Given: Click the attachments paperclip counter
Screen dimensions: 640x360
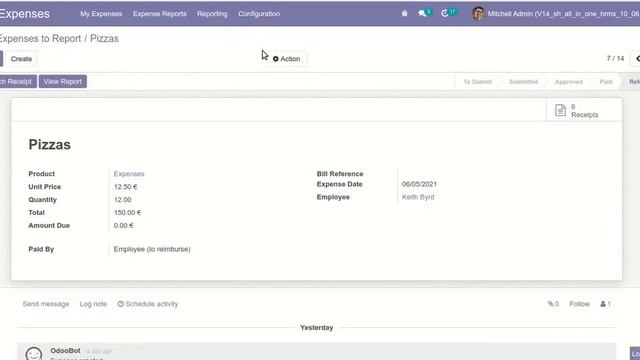Looking at the screenshot, I should 553,304.
